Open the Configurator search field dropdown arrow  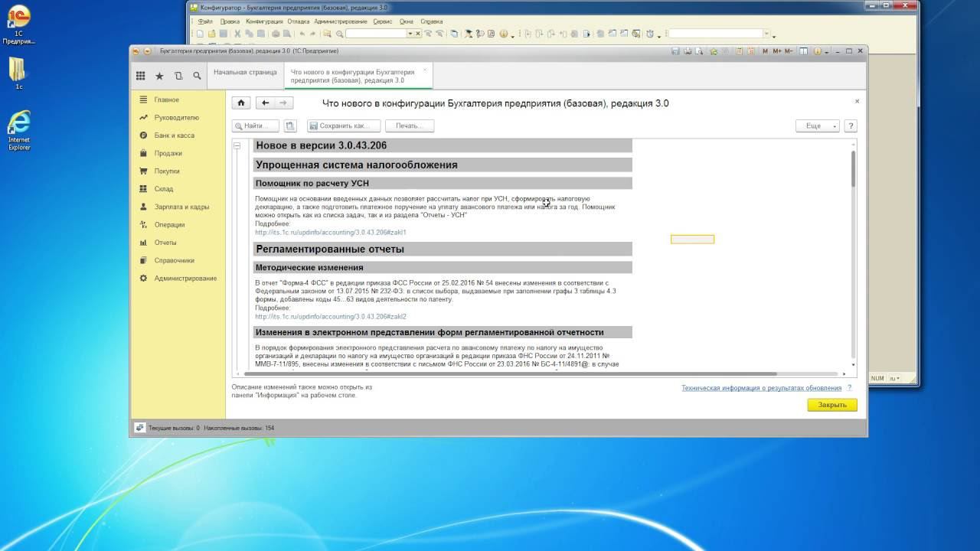coord(410,34)
